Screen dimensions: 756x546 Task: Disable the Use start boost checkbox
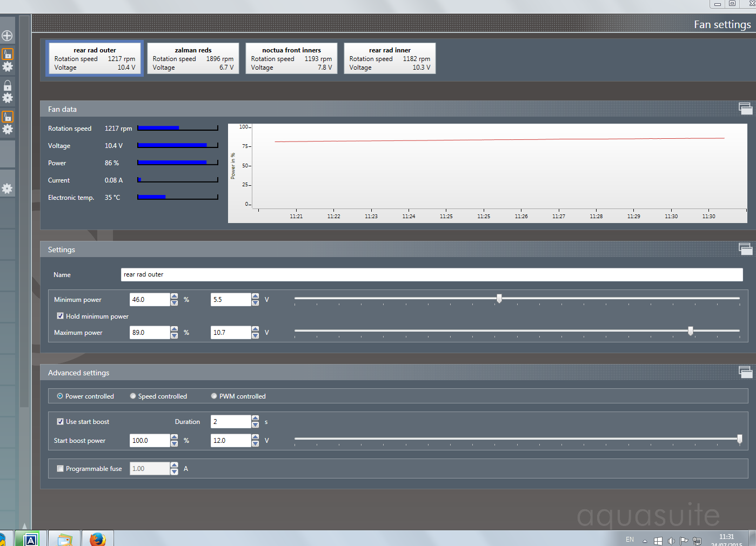(60, 421)
